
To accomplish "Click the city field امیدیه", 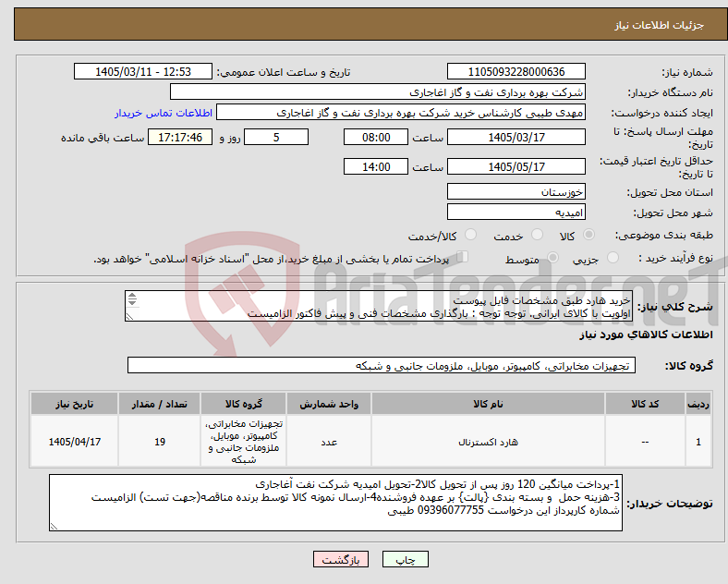I will (x=516, y=213).
